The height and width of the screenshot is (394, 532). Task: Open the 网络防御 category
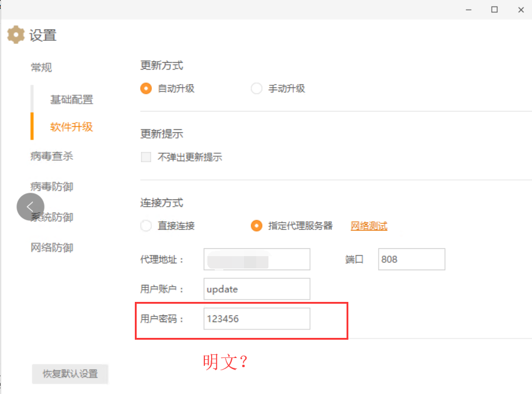point(51,247)
